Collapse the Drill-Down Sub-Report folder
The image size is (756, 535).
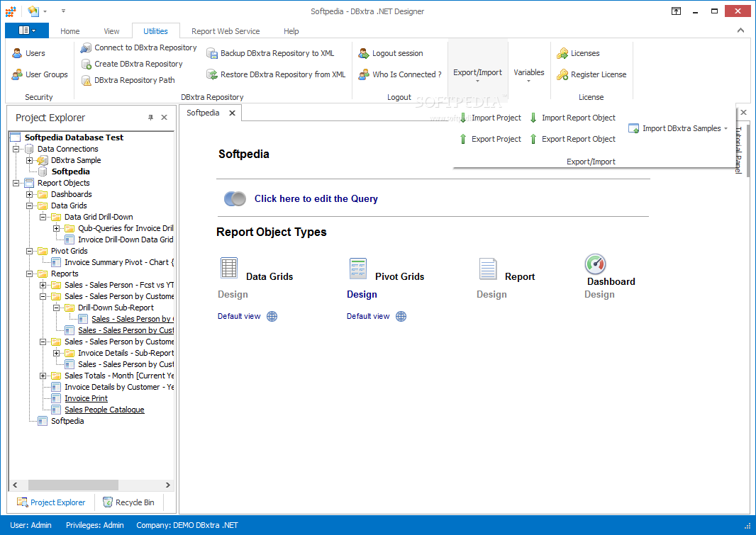point(57,308)
